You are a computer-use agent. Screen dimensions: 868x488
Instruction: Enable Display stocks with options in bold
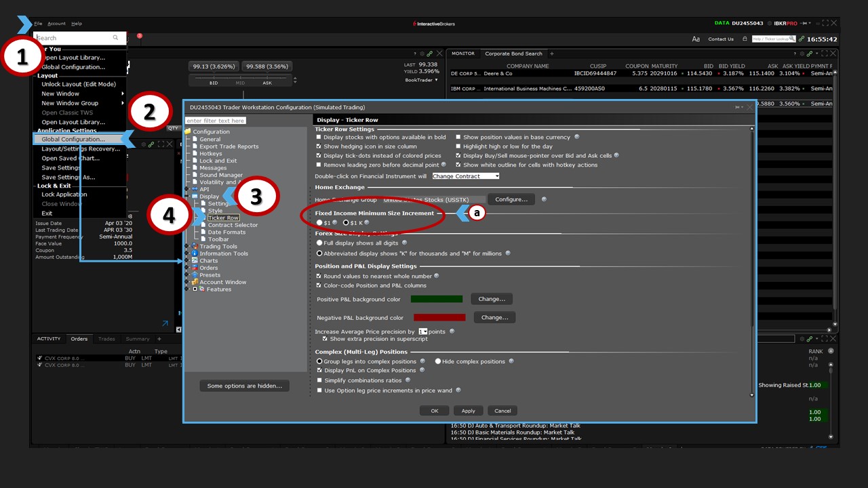point(319,137)
